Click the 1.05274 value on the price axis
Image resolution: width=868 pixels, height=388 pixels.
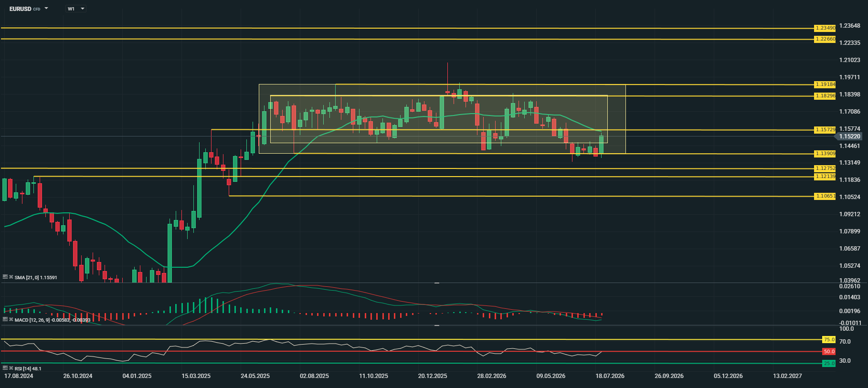(x=850, y=266)
